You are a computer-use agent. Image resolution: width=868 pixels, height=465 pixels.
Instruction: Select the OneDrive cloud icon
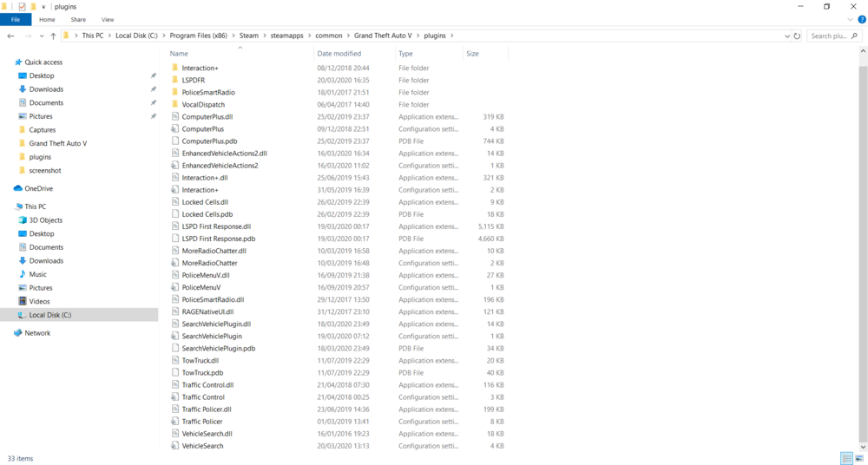point(18,189)
